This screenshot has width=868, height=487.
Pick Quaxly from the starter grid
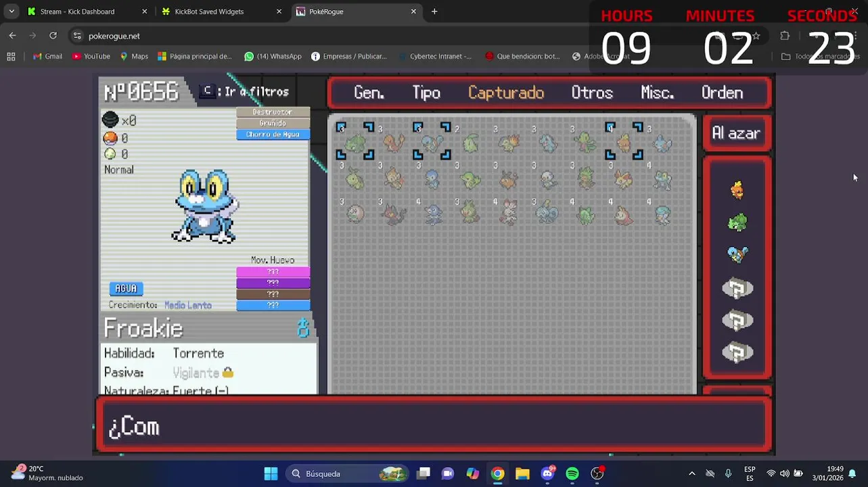point(662,215)
